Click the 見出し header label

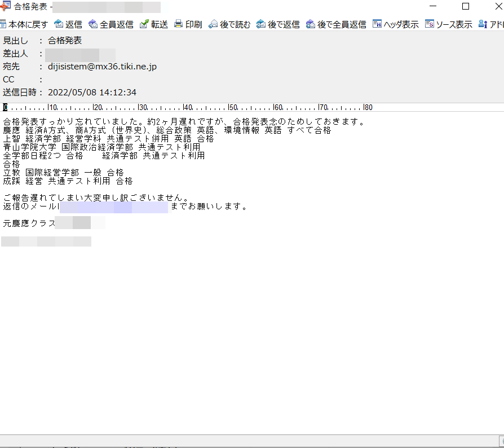(x=15, y=41)
